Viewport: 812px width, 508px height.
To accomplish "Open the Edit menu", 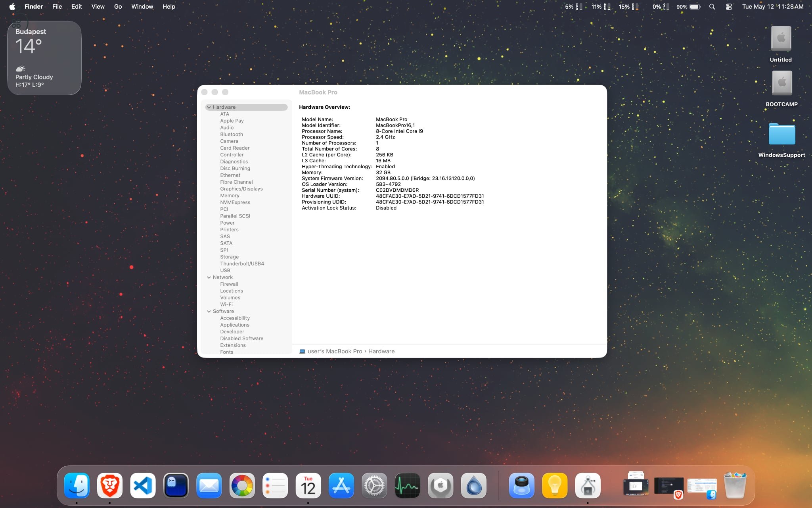I will coord(77,6).
